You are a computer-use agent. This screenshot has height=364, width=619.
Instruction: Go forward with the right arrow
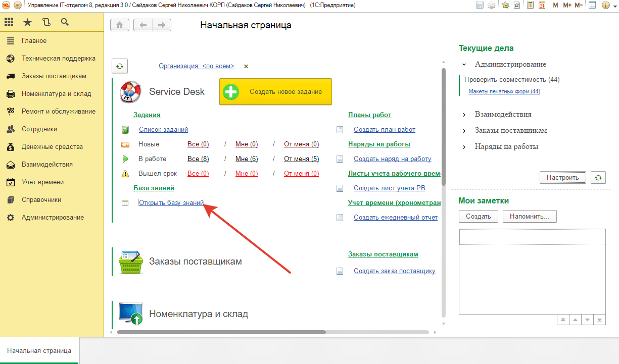coord(162,25)
